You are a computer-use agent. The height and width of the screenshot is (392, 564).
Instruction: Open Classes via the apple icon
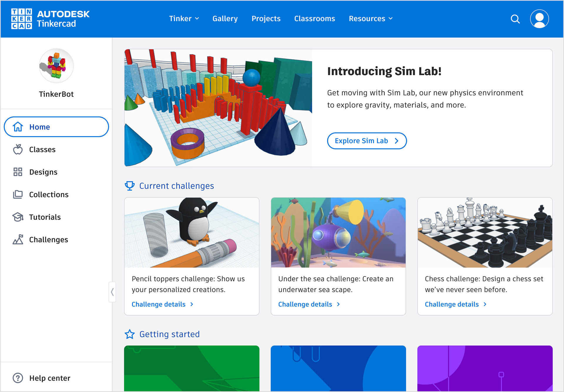18,149
